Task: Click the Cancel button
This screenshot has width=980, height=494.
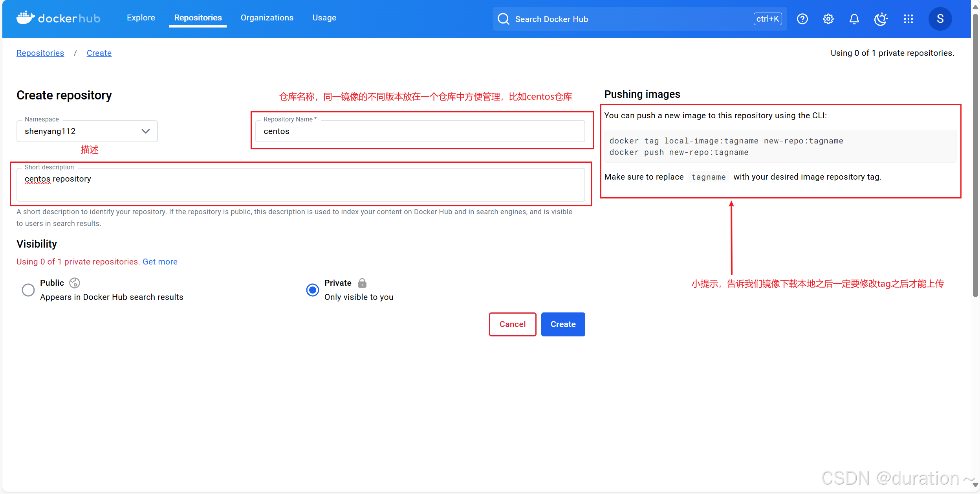Action: [x=513, y=324]
